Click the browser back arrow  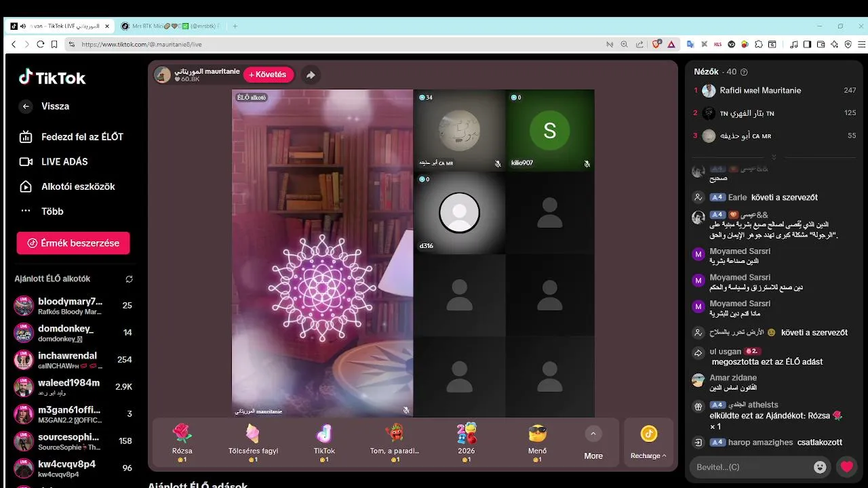point(14,44)
